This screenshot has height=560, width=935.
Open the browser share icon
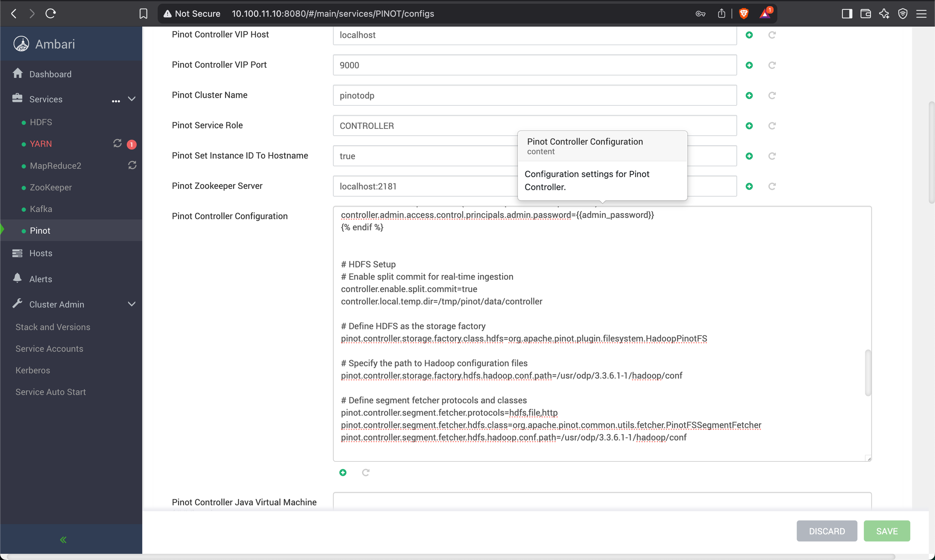tap(721, 13)
